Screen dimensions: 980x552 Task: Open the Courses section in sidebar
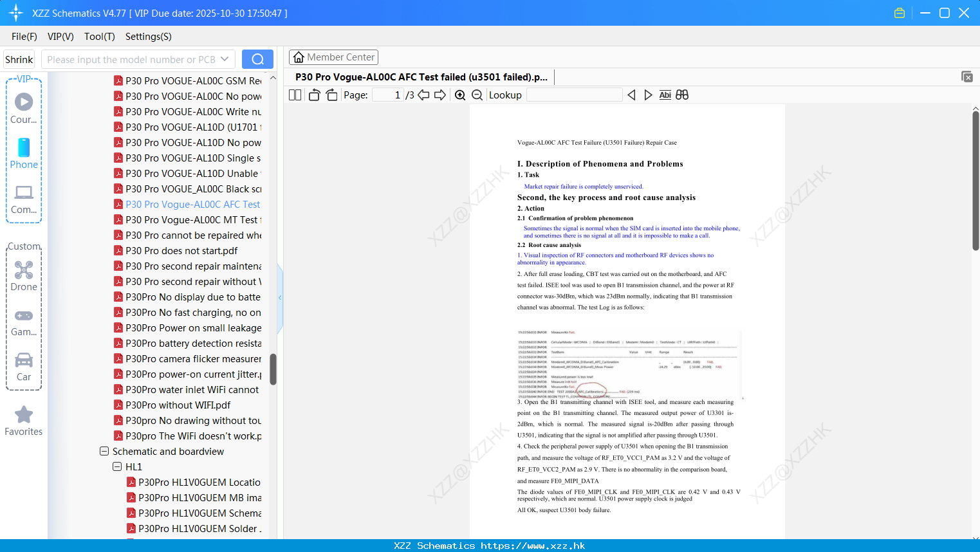coord(24,109)
